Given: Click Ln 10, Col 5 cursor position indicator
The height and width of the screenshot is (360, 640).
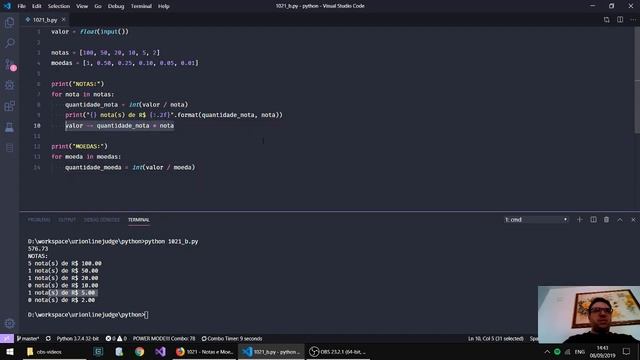Looking at the screenshot, I should [496, 338].
